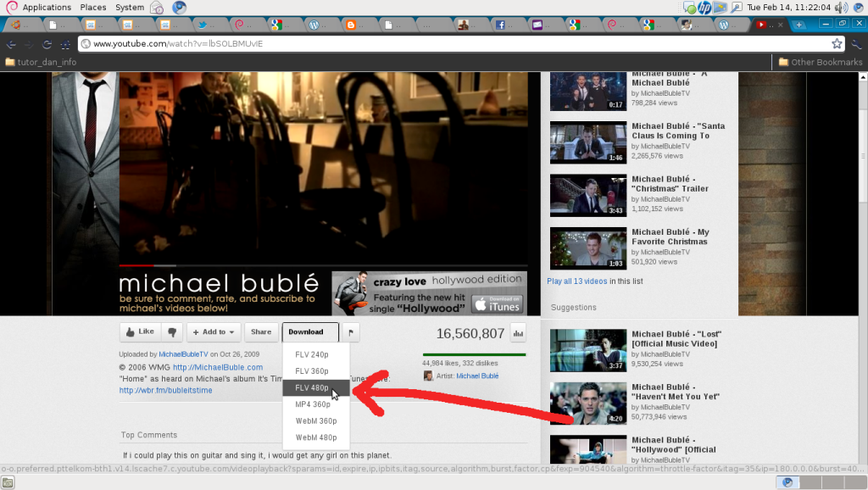
Task: Open the Other Bookmarks folder
Action: point(821,62)
